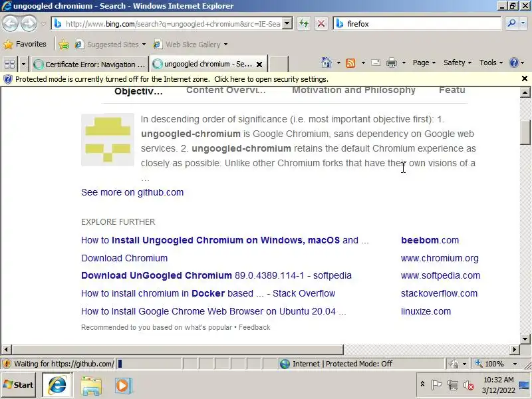Go back with the Back arrow button
Viewport: 532px width, 399px height.
coord(10,24)
